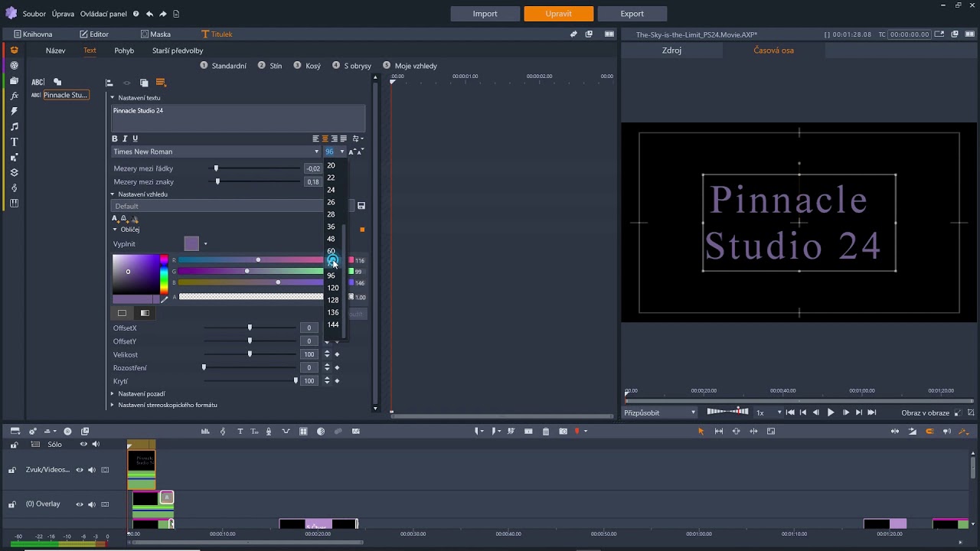The height and width of the screenshot is (551, 980).
Task: Click the ScoreFitter clef timeline icon
Action: pyautogui.click(x=223, y=432)
